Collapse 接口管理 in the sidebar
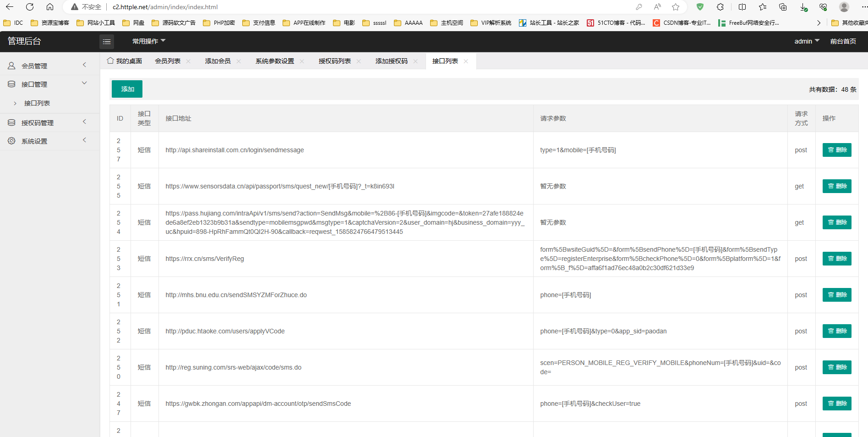 pyautogui.click(x=50, y=84)
